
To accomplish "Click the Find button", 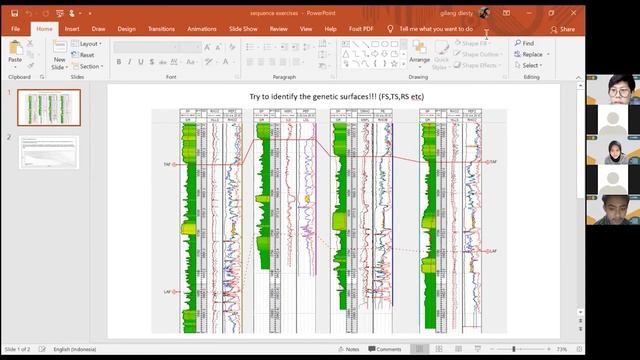I will point(524,43).
